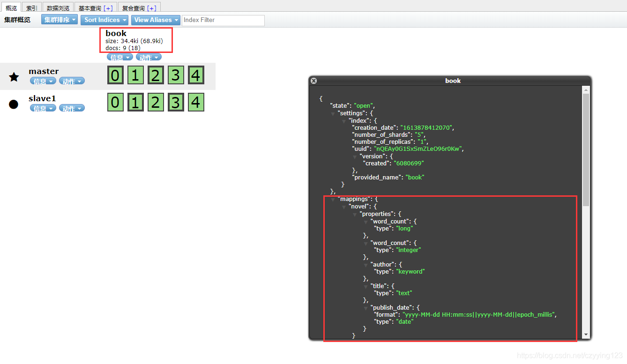627x364 pixels.
Task: Select shard 2 on slave1 node
Action: pyautogui.click(x=156, y=102)
